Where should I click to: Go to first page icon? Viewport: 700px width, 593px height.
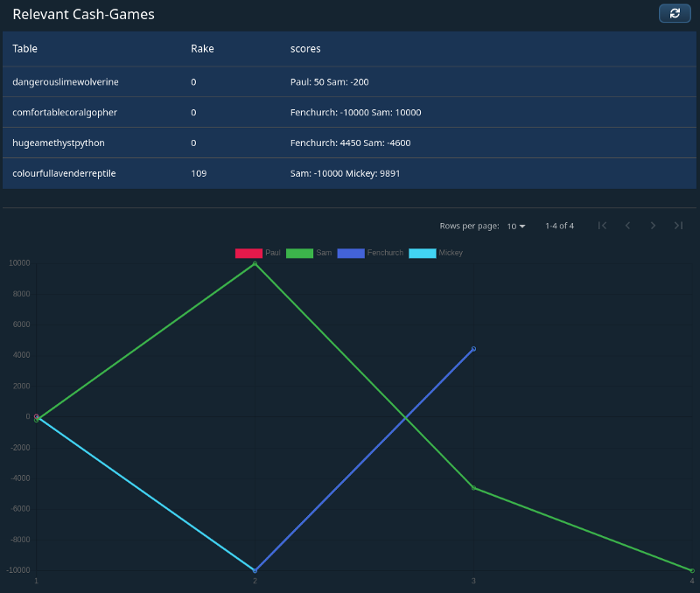(x=602, y=226)
